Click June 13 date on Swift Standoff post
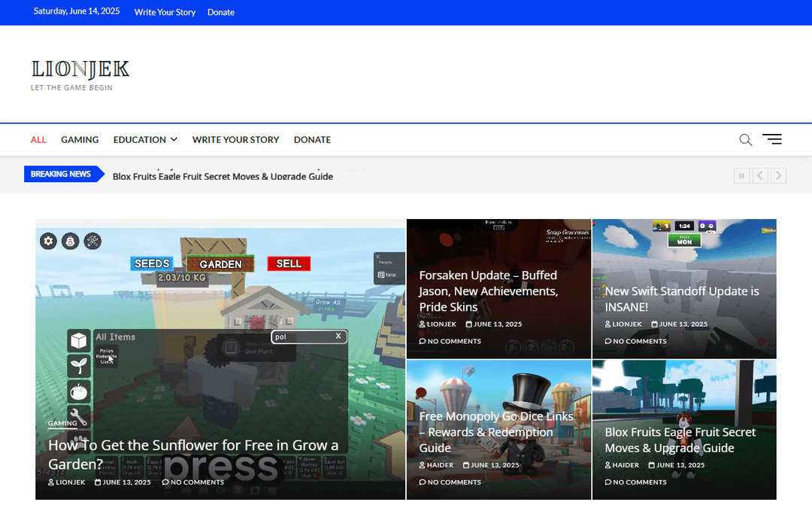This screenshot has width=812, height=508. tap(680, 324)
